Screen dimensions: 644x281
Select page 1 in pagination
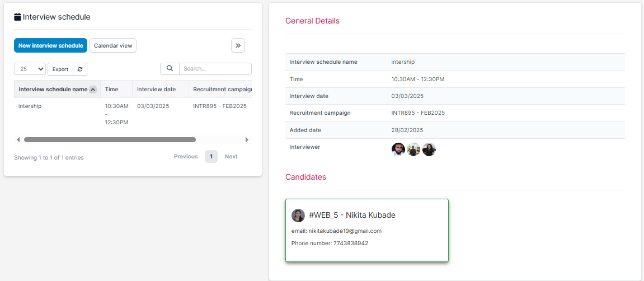pyautogui.click(x=211, y=157)
